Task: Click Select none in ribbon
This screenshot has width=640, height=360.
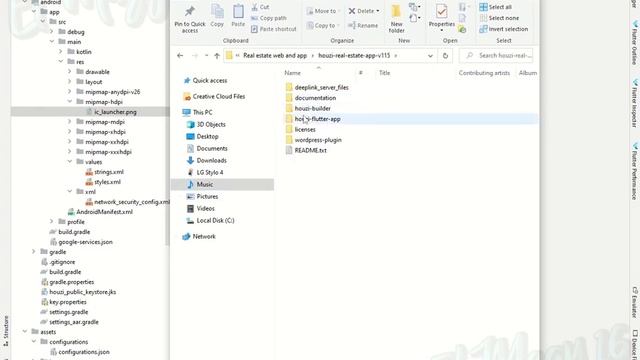Action: pyautogui.click(x=499, y=18)
